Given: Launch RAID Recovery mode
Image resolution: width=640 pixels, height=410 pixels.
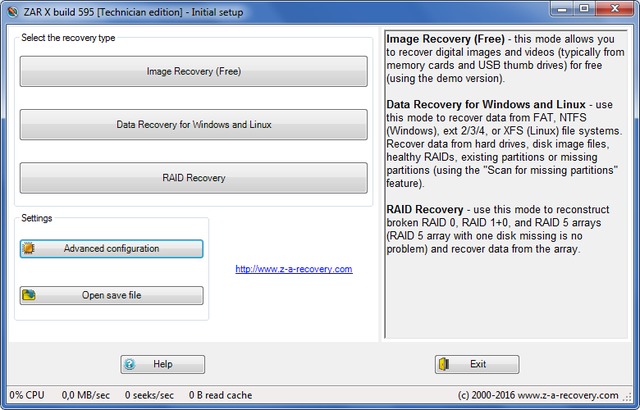Looking at the screenshot, I should click(x=193, y=178).
